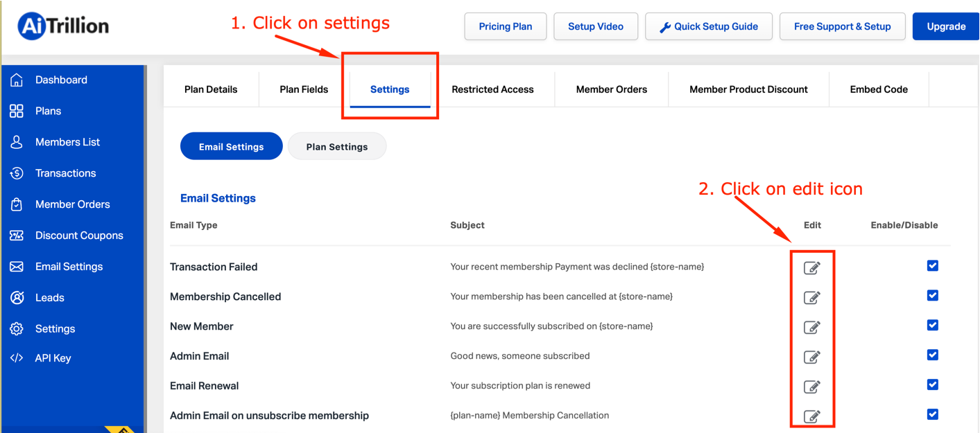The height and width of the screenshot is (433, 980).
Task: Click the blue Email Settings heading
Action: tap(218, 198)
